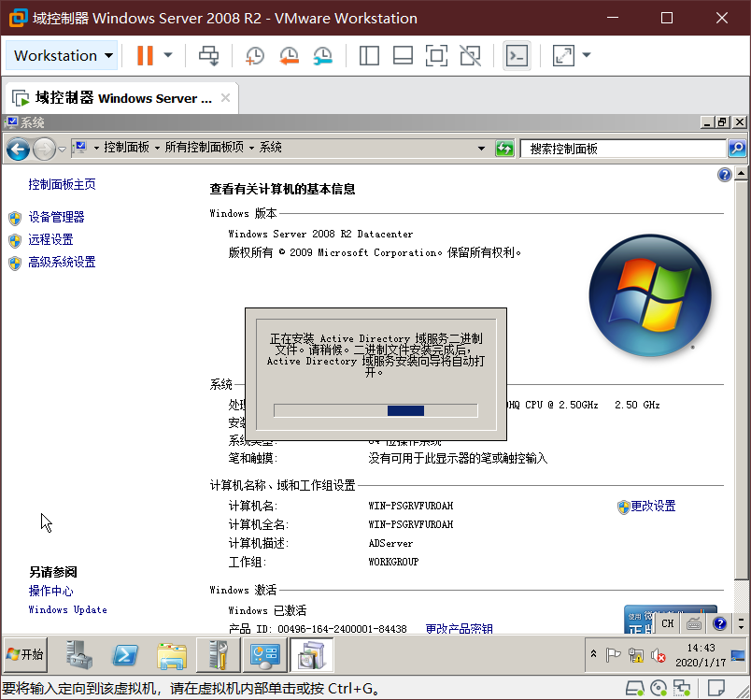
Task: Restore the inner 系统 window
Action: point(722,122)
